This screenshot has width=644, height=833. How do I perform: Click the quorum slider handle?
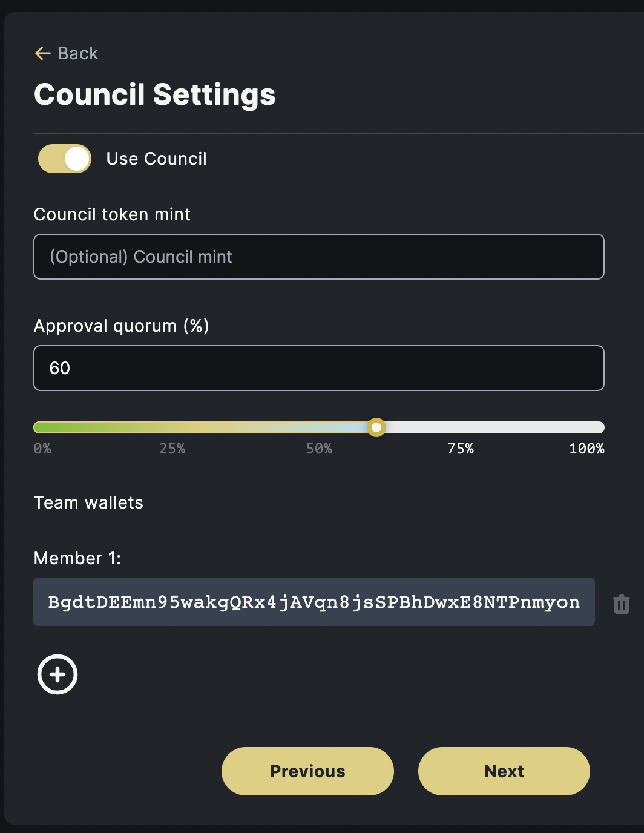(x=376, y=427)
